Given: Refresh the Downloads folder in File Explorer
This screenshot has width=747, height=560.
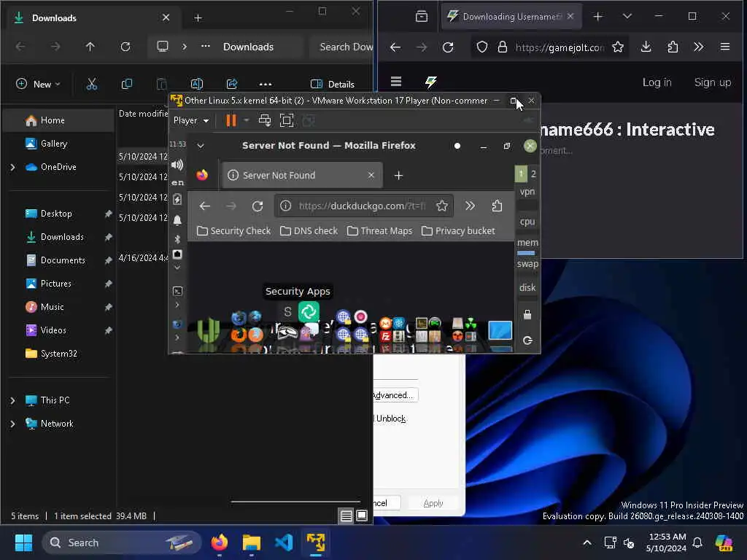Looking at the screenshot, I should click(x=125, y=47).
